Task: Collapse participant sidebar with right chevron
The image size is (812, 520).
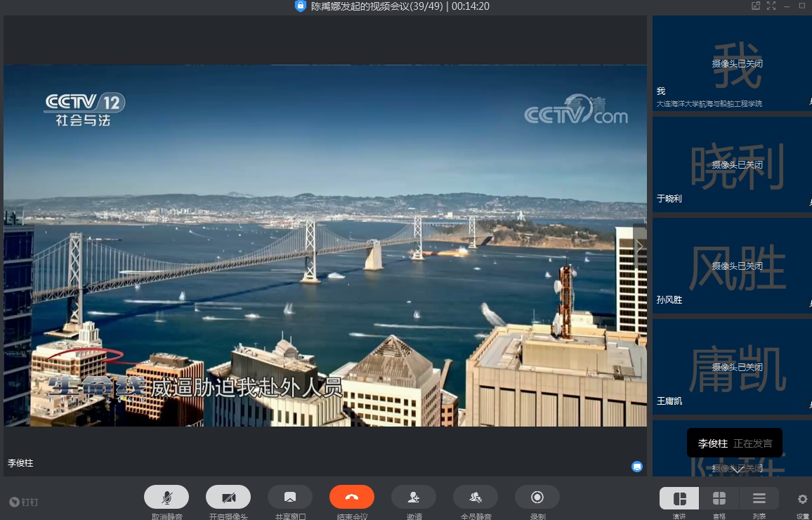Action: click(639, 246)
